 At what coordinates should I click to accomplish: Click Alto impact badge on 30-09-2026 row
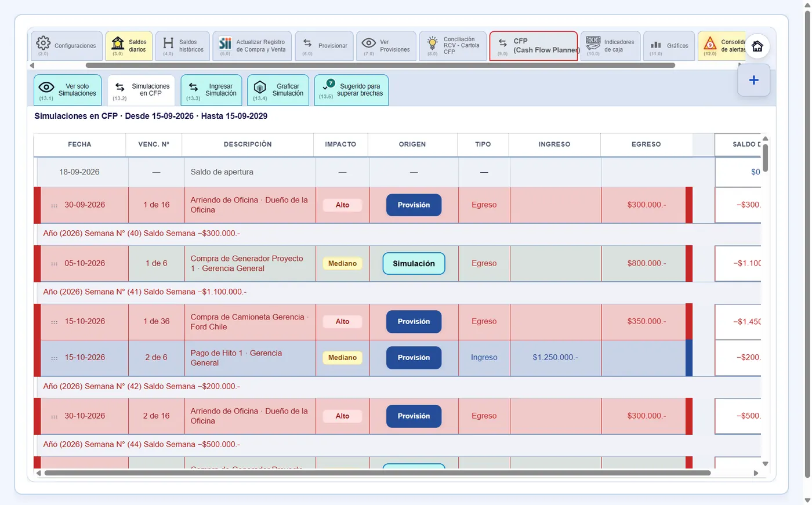[x=342, y=205]
